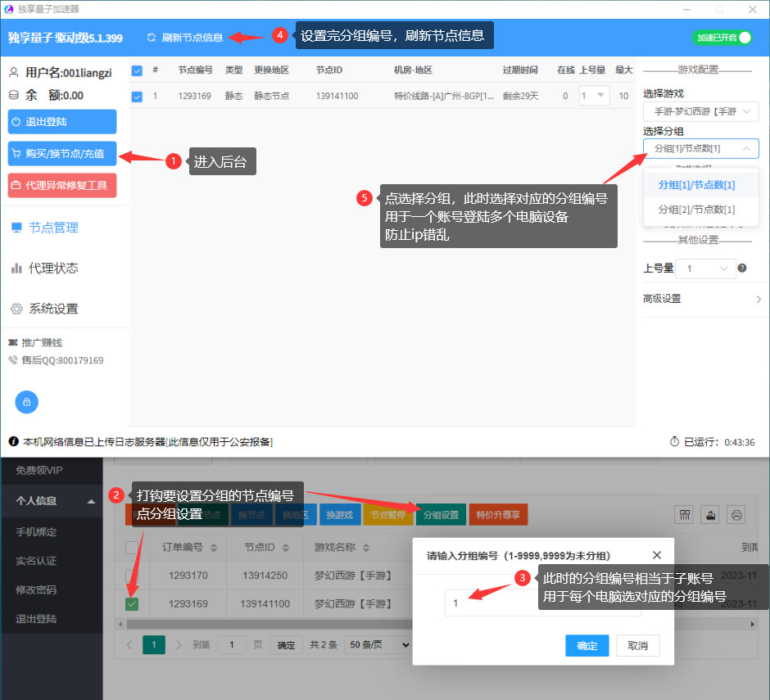770x700 pixels.
Task: Open the 上号量 dropdown under 其他设置
Action: click(x=705, y=269)
